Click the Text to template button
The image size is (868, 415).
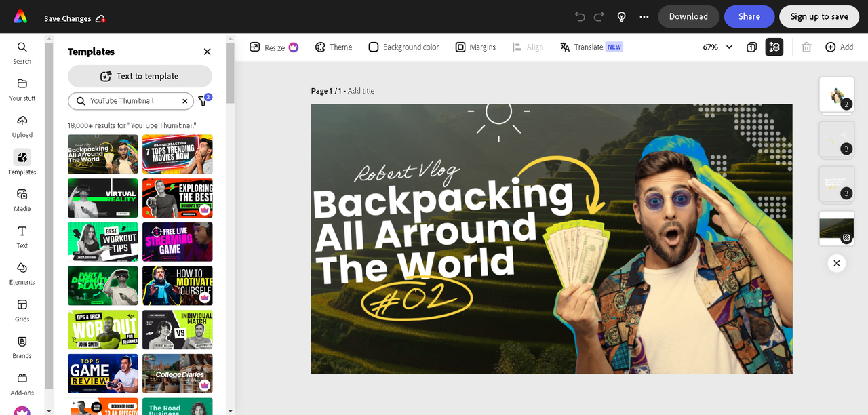140,76
